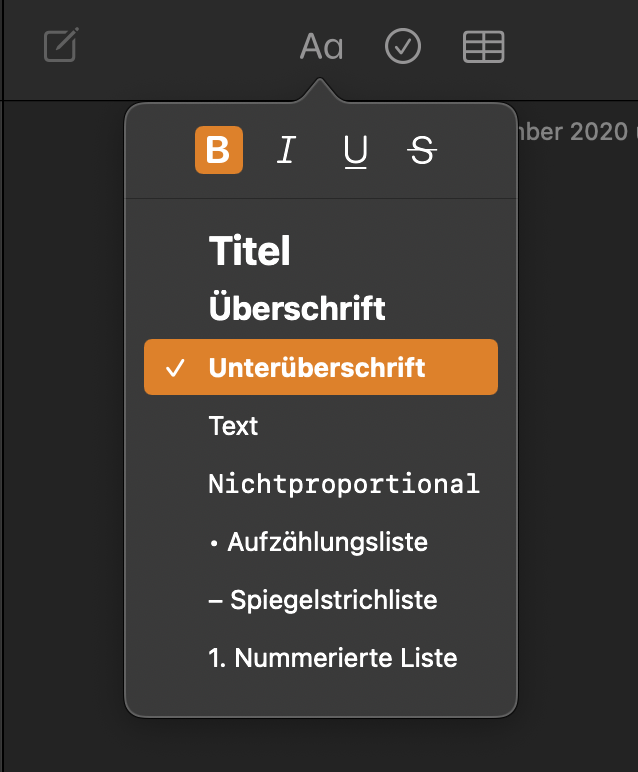Choose the Überschrift heading style
Image resolution: width=638 pixels, height=772 pixels.
tap(297, 308)
